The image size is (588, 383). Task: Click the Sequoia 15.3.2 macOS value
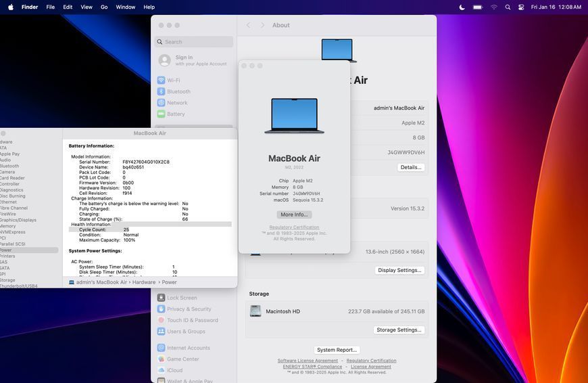click(308, 200)
